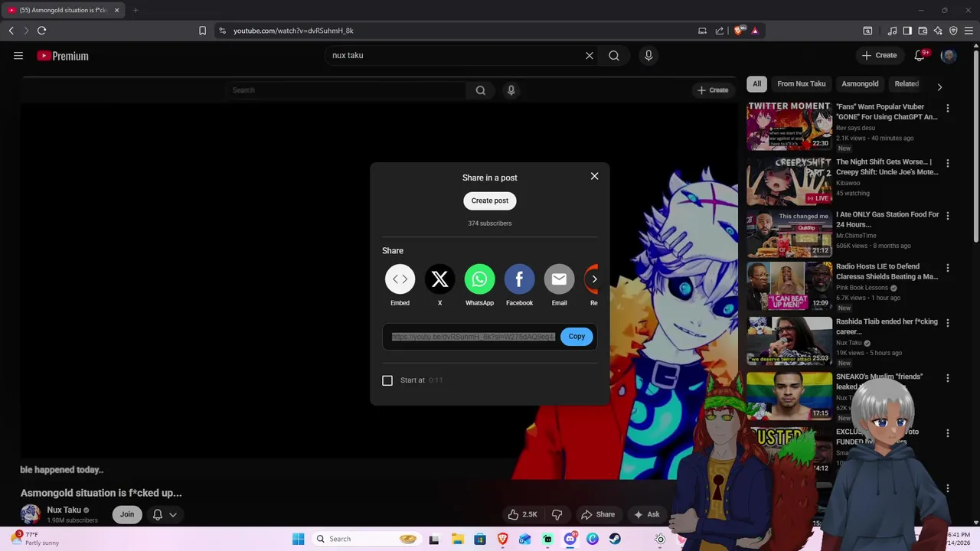Screen dimensions: 980x551
Task: Open the Windows Start menu
Action: [299, 539]
